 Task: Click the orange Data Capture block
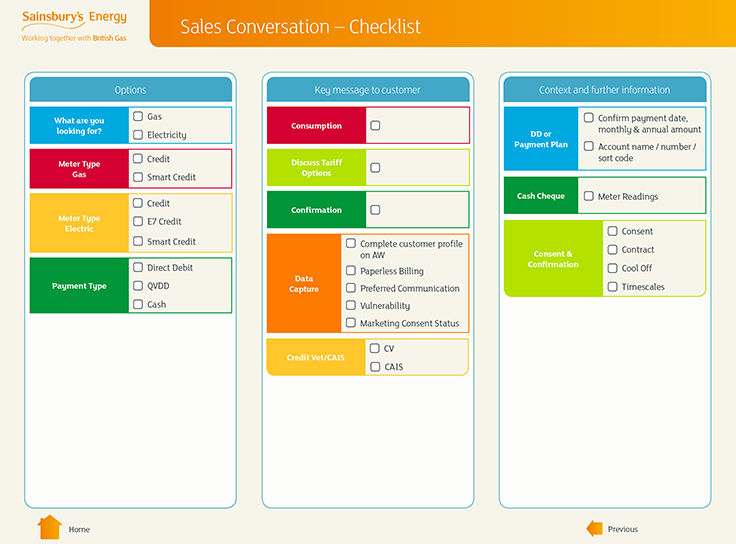tap(304, 283)
